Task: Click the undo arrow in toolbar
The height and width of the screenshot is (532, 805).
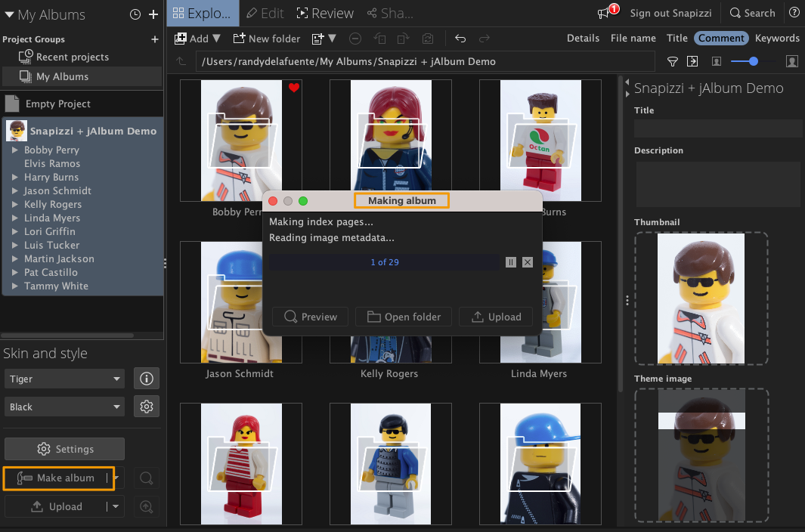Action: click(x=460, y=39)
